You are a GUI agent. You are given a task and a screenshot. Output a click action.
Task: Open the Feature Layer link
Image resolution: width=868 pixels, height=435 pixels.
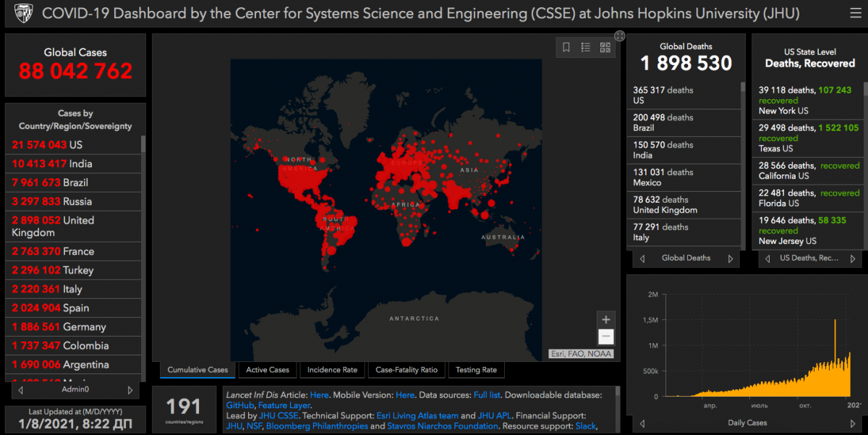click(x=284, y=405)
